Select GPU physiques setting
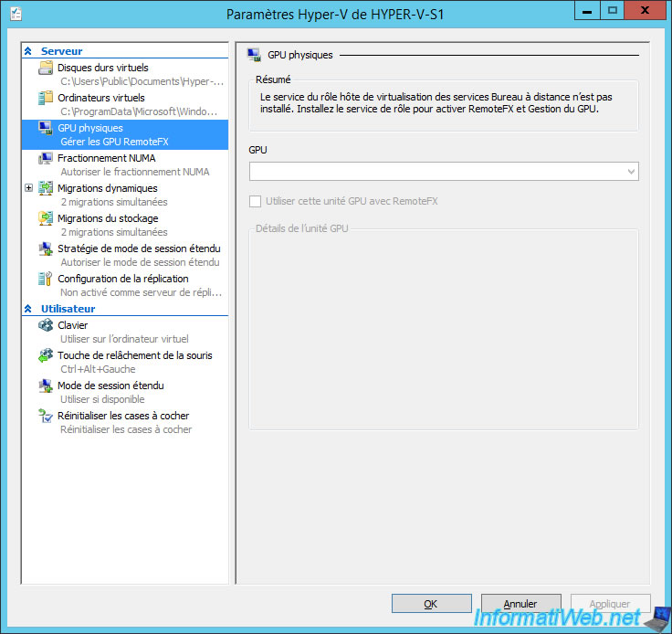Screen dimensions: 672x634 pos(125,134)
